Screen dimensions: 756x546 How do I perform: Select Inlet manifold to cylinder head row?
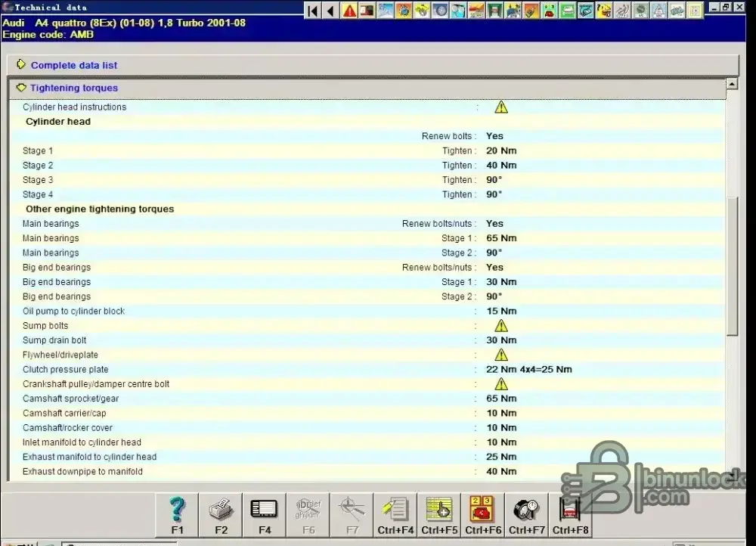click(367, 442)
